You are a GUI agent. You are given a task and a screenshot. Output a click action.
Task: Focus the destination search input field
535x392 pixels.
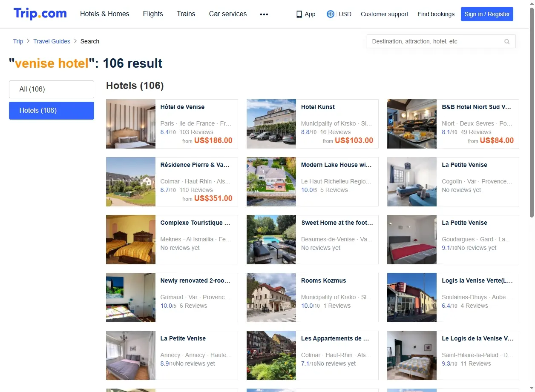[441, 41]
